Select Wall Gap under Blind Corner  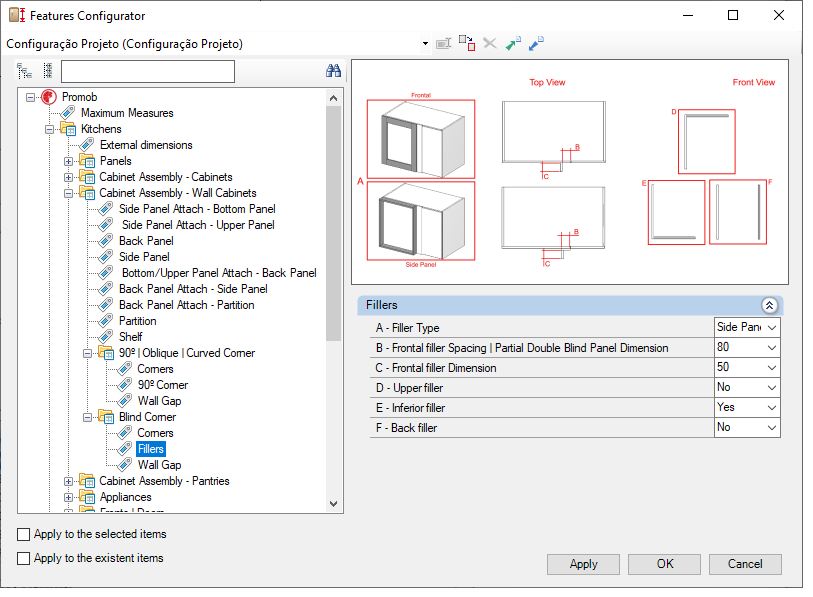pyautogui.click(x=159, y=465)
